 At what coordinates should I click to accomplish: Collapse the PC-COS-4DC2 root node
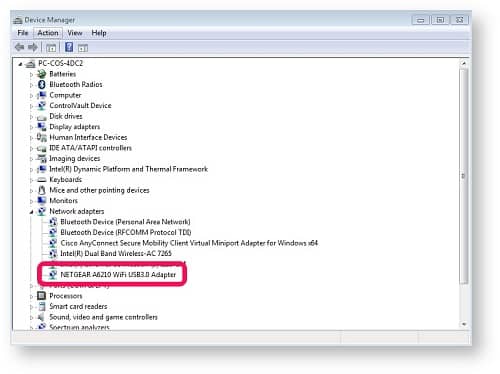(x=20, y=64)
